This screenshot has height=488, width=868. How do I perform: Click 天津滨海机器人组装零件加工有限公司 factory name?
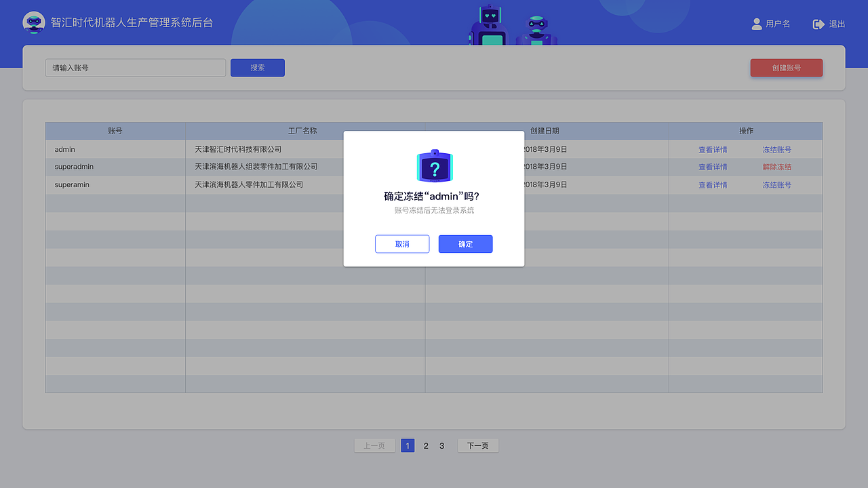click(256, 167)
